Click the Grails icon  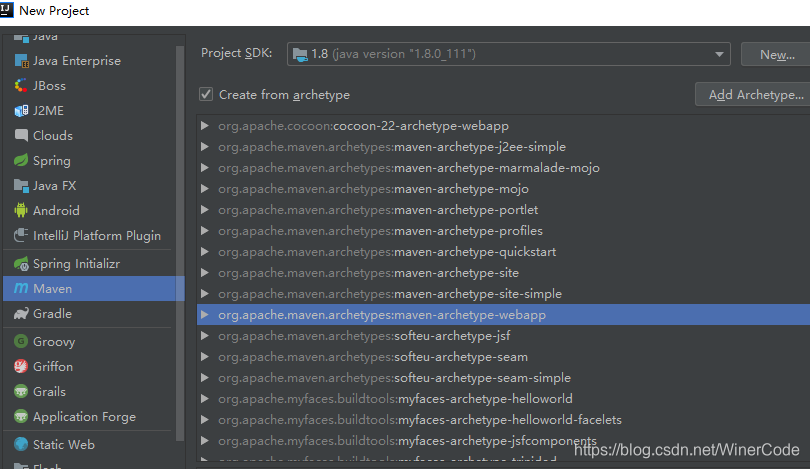click(21, 391)
